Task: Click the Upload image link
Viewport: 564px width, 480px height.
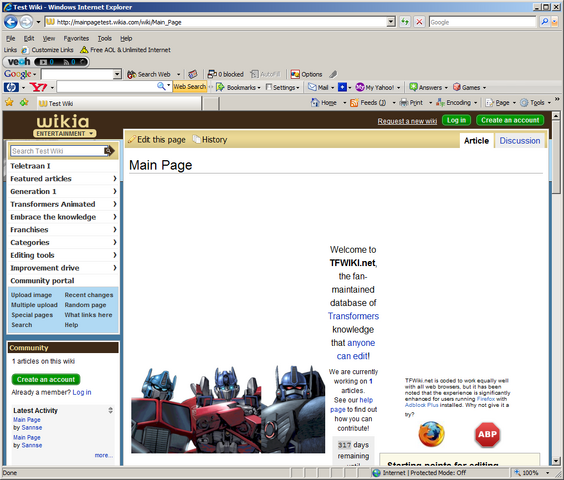Action: [x=31, y=295]
